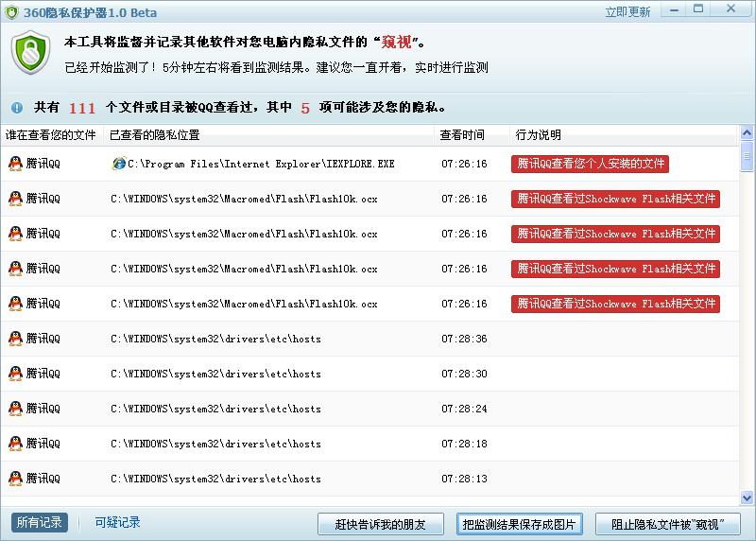The height and width of the screenshot is (541, 756).
Task: Click QQ penguin icon in the 07:28:36 row
Action: tap(15, 339)
